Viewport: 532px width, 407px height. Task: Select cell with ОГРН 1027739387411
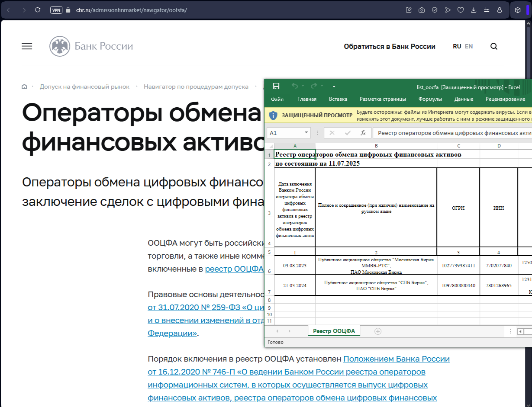458,265
